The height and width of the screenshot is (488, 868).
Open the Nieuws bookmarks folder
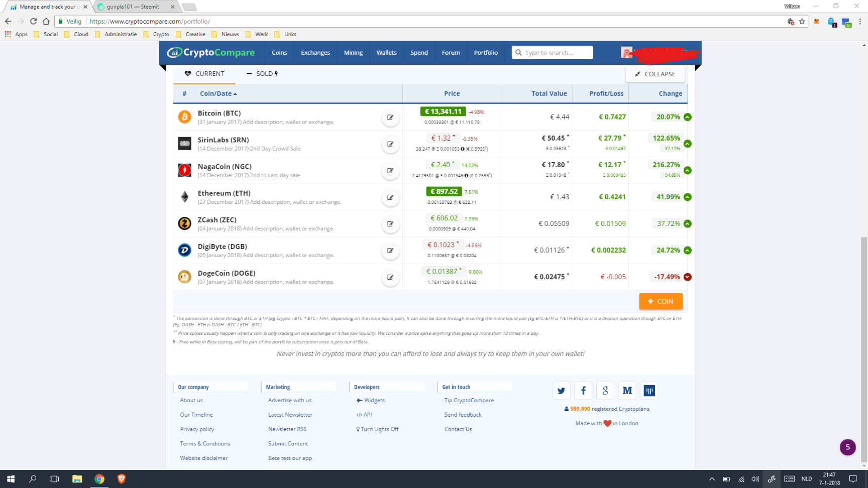(225, 34)
